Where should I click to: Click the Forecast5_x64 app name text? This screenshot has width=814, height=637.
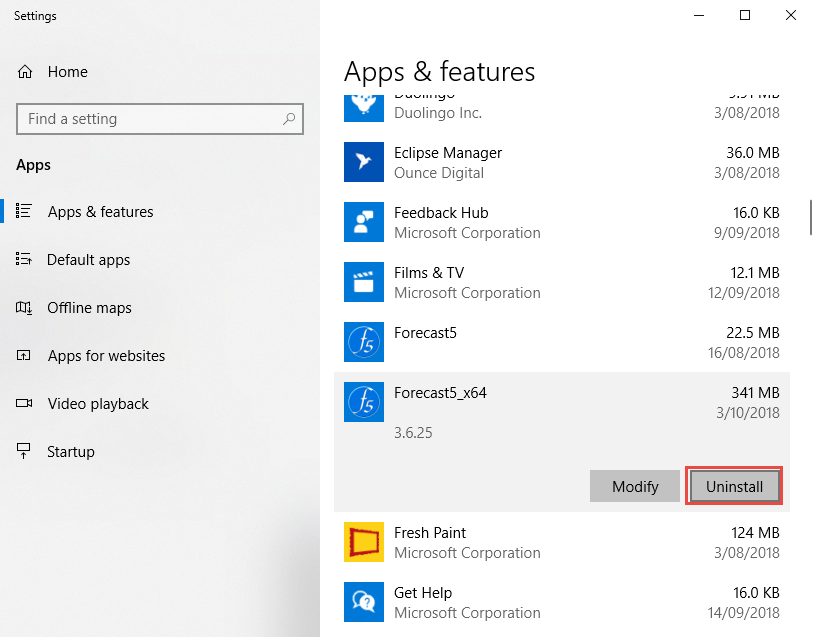point(440,393)
